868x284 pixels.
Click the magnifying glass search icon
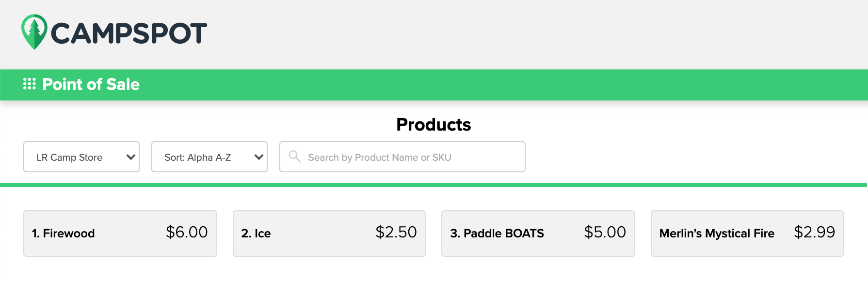pyautogui.click(x=295, y=157)
